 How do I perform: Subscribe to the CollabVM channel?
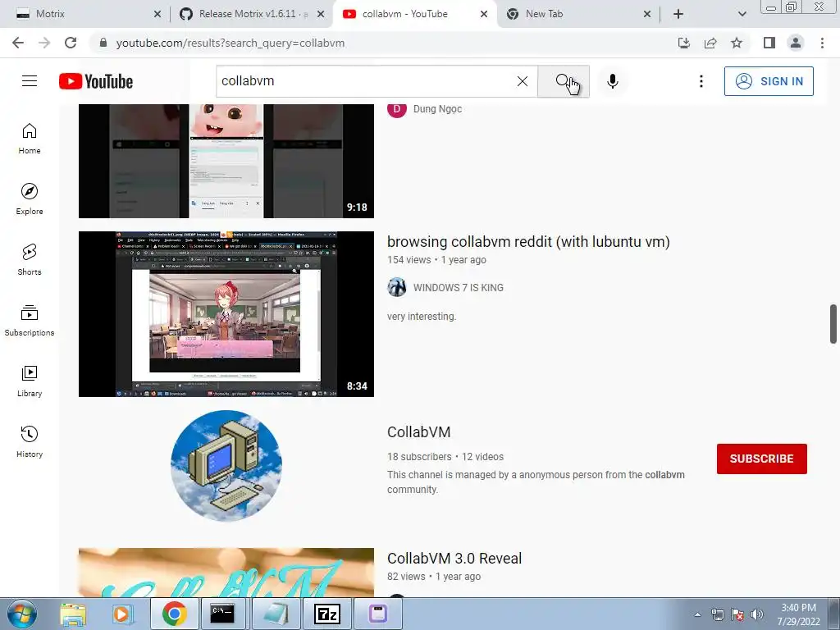762,459
